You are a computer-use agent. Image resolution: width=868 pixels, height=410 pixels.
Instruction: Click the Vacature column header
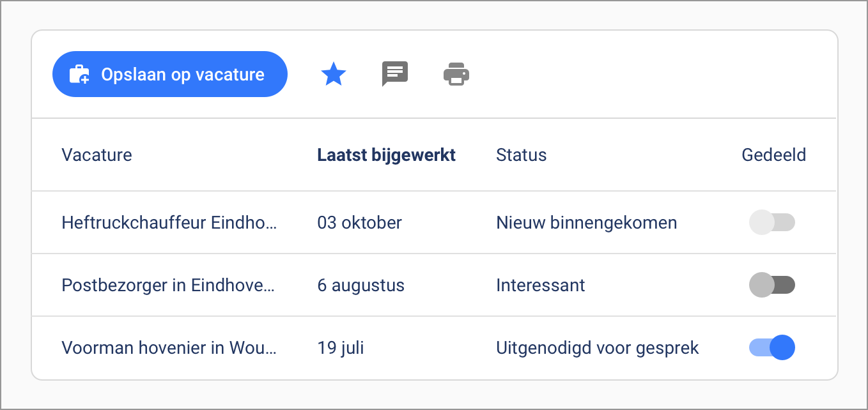[x=97, y=155]
